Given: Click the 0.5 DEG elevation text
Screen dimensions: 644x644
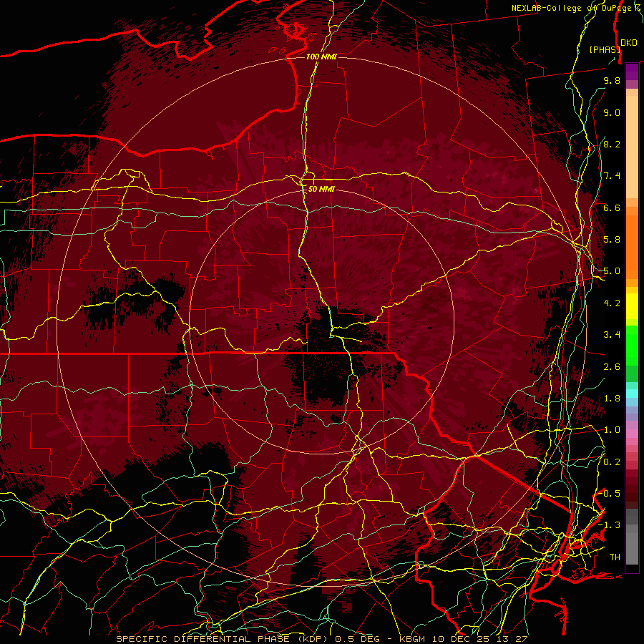Looking at the screenshot, I should tap(357, 639).
